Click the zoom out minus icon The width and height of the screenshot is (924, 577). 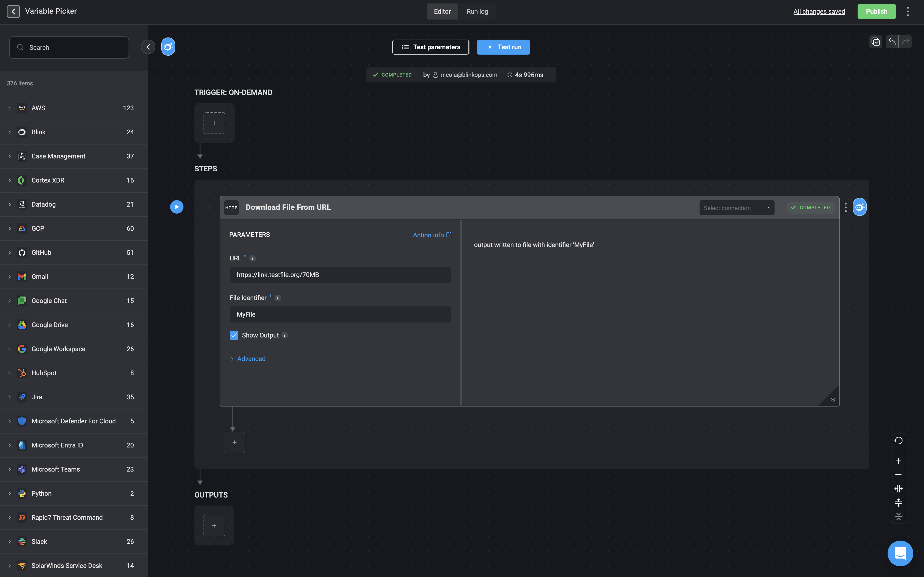click(x=898, y=475)
